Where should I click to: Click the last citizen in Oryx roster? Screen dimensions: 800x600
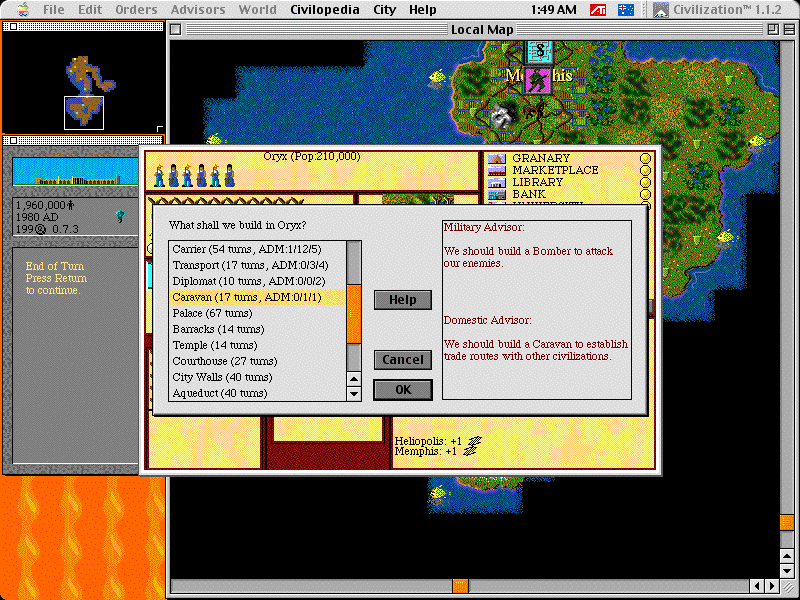click(x=230, y=176)
